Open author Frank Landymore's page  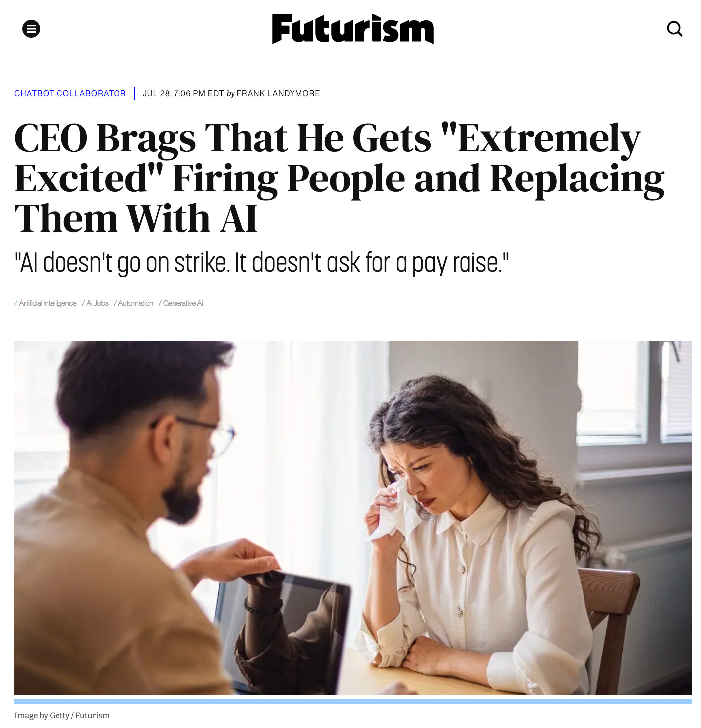pos(278,93)
